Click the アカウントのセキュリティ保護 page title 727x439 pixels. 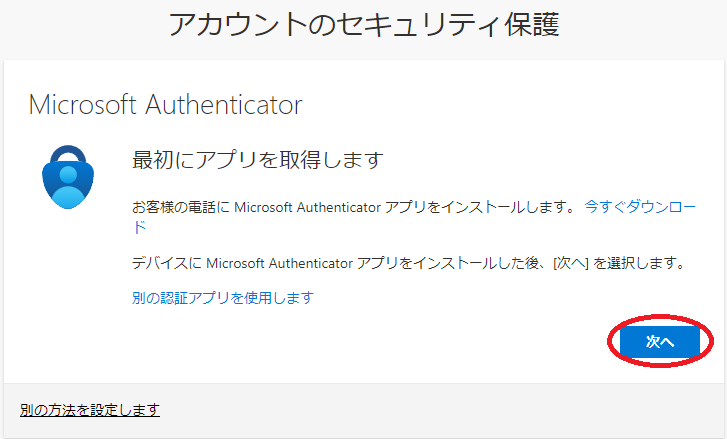[364, 24]
